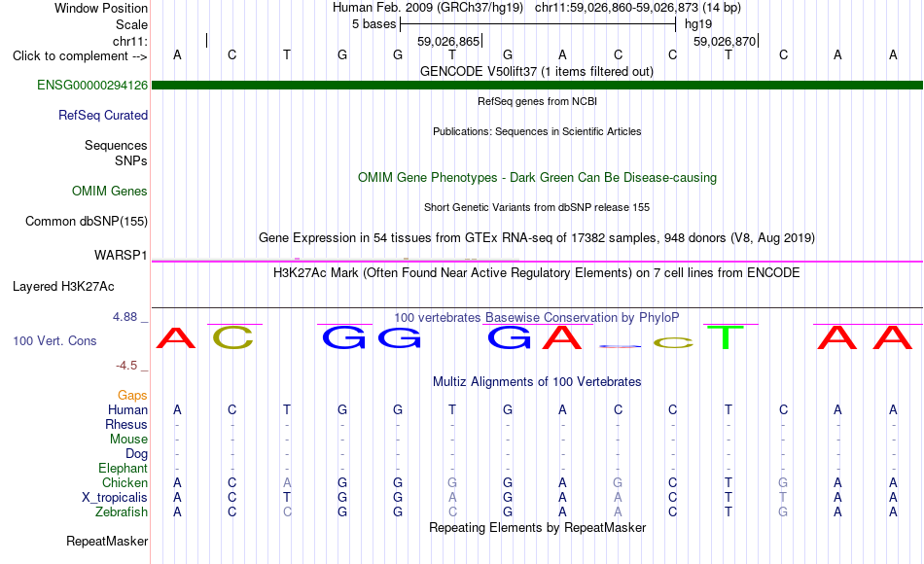The height and width of the screenshot is (564, 924).
Task: Click 'RefSeq genes from NCBI' track title
Action: tap(537, 101)
